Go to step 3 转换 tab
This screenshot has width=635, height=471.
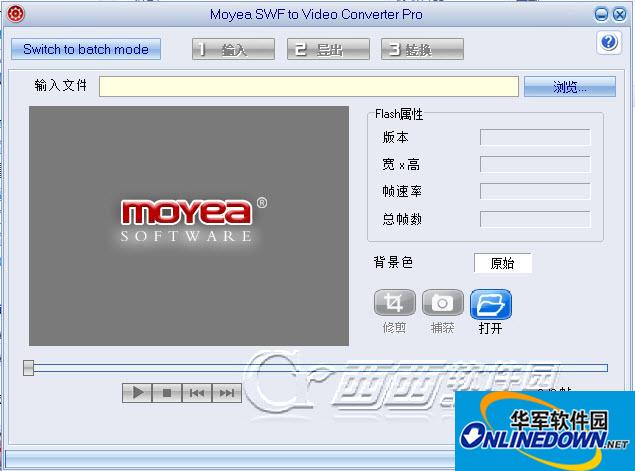click(x=422, y=49)
